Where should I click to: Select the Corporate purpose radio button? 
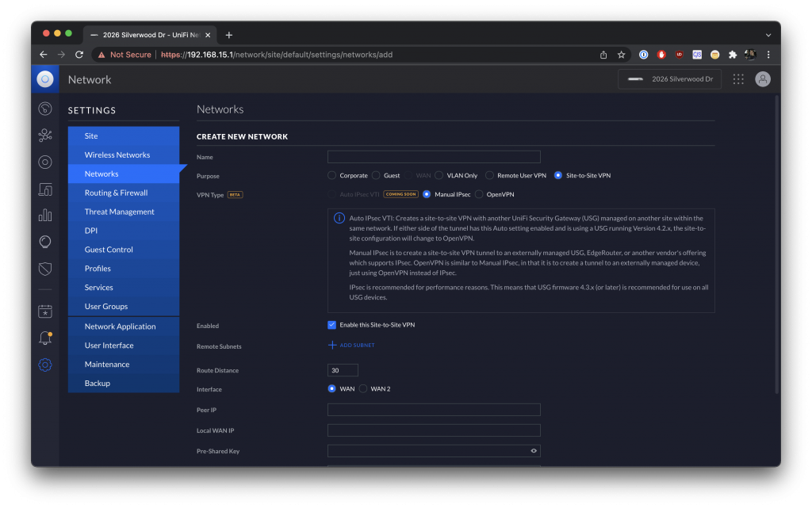332,176
